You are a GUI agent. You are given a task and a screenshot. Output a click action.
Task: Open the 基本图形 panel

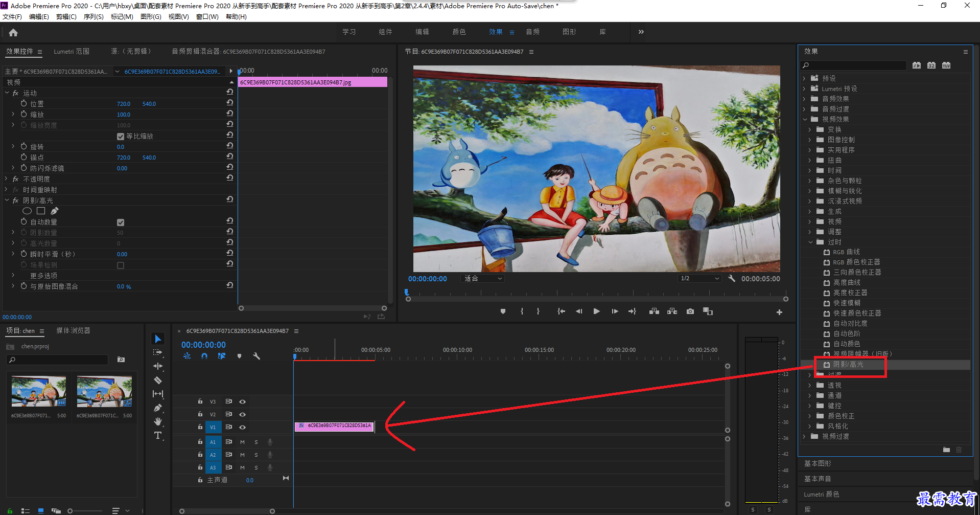818,464
